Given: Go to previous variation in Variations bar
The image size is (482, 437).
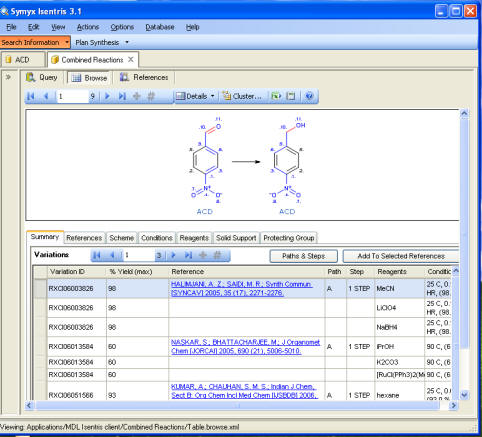Looking at the screenshot, I should [112, 256].
